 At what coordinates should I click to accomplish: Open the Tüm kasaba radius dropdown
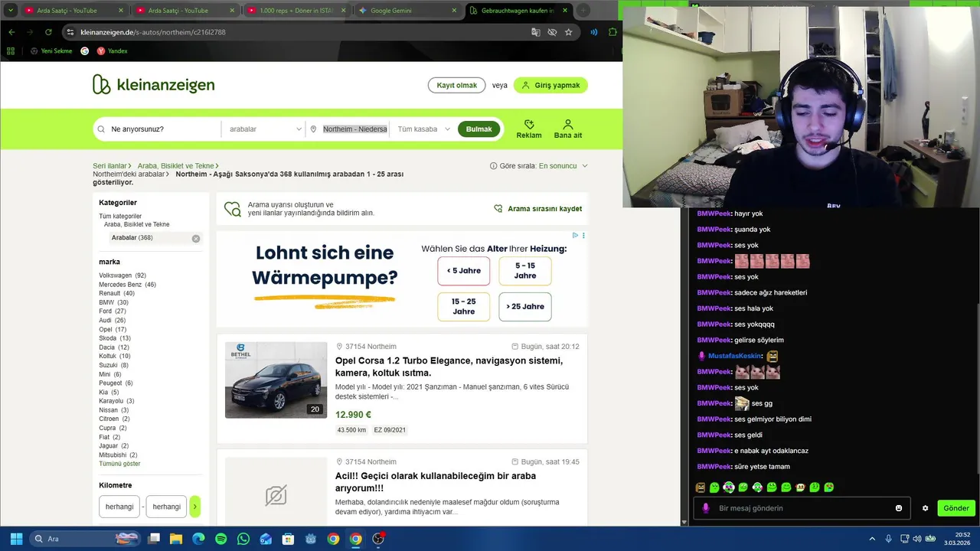(423, 129)
